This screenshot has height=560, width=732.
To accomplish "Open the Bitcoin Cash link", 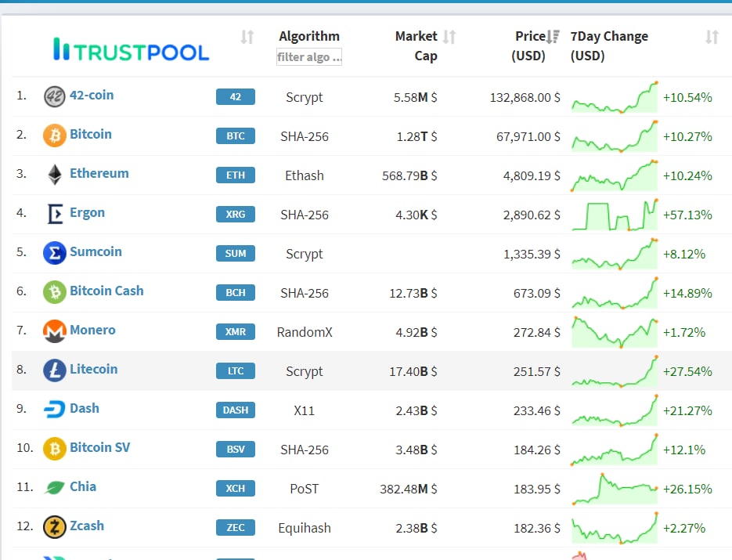I will (x=106, y=291).
